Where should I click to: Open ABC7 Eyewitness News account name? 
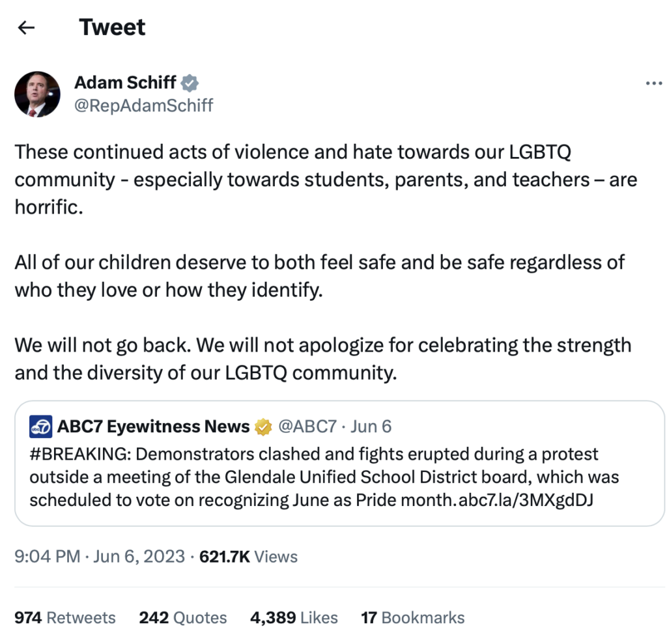coord(154,427)
